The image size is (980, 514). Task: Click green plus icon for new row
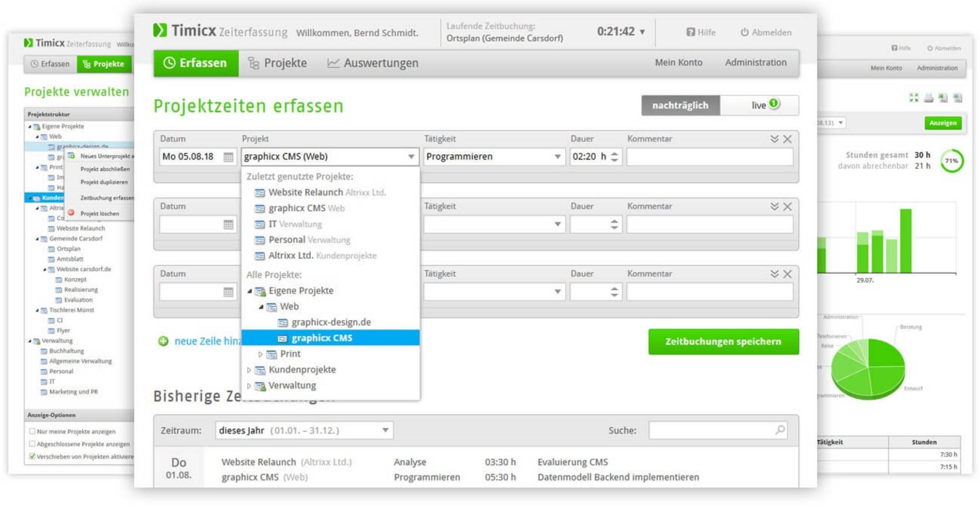[x=163, y=341]
